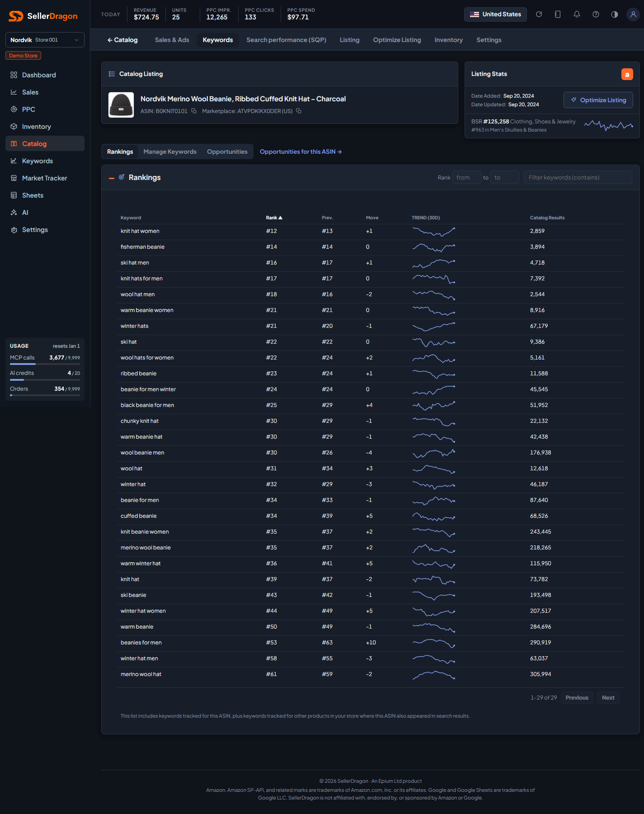Open AI in the sidebar

coord(45,213)
